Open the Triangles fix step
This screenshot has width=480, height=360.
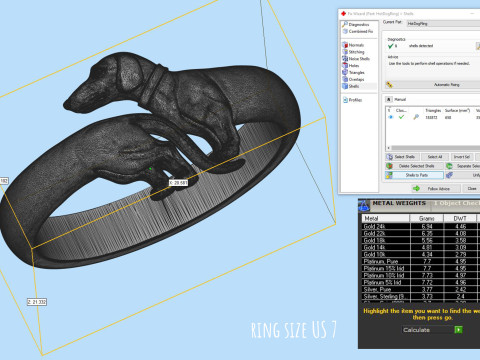click(353, 72)
